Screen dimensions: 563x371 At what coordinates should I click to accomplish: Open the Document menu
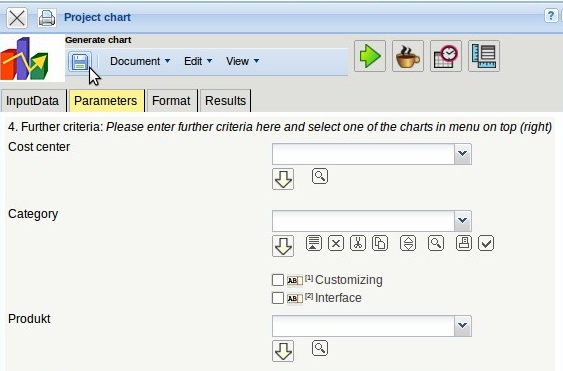tap(140, 61)
